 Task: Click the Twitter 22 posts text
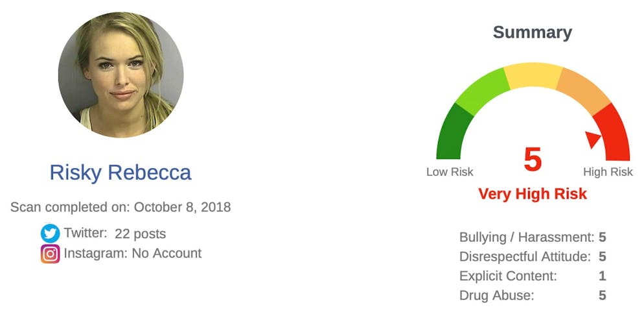click(115, 234)
